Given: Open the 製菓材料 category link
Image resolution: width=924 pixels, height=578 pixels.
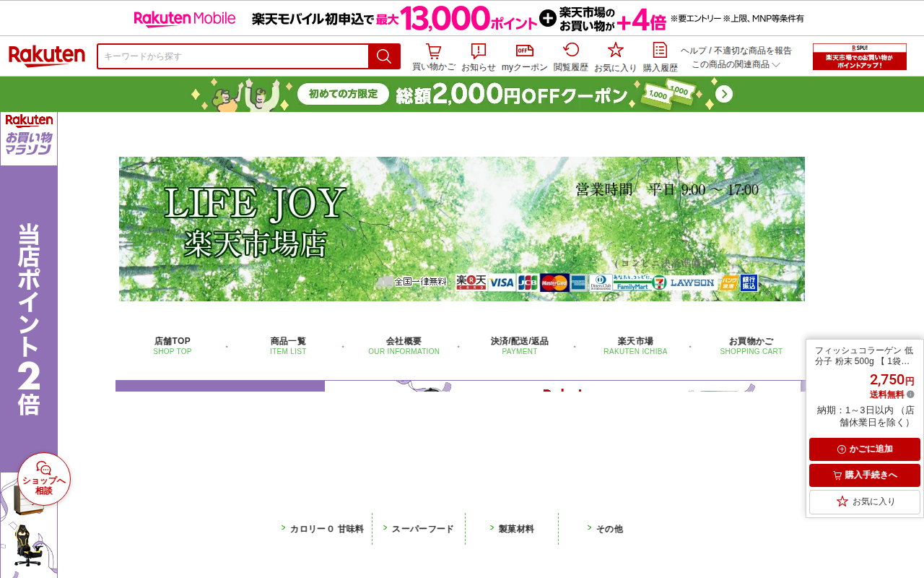Looking at the screenshot, I should pos(516,529).
